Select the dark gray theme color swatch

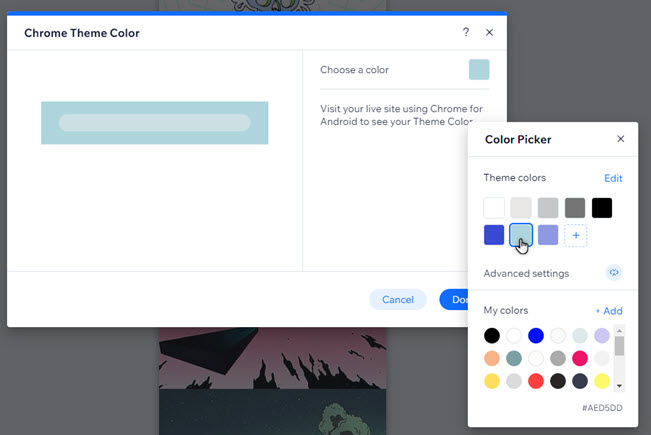575,208
